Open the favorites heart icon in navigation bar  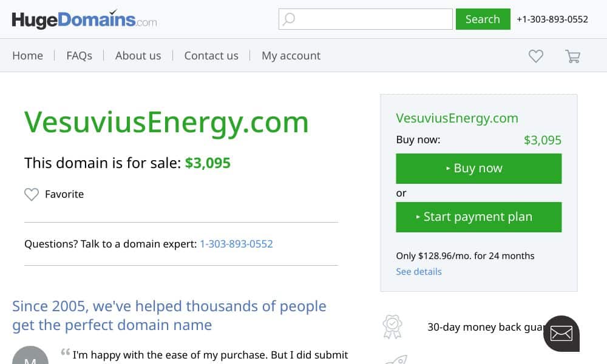click(536, 56)
